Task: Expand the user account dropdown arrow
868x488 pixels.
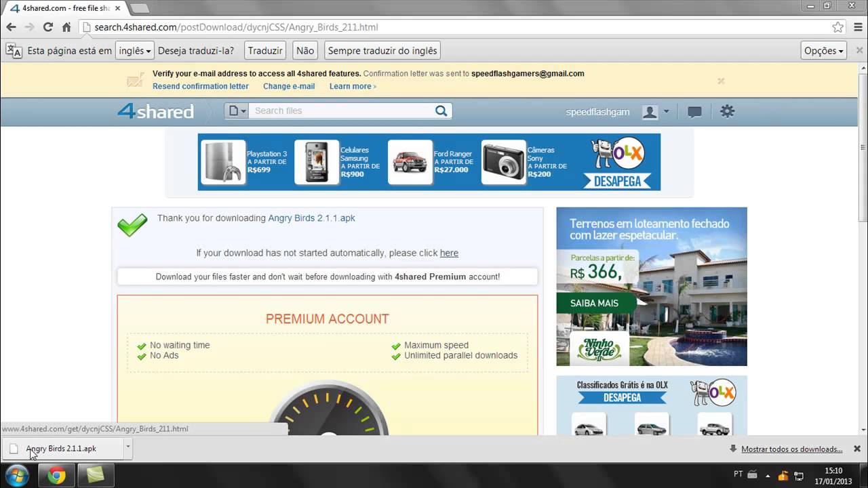Action: [667, 112]
